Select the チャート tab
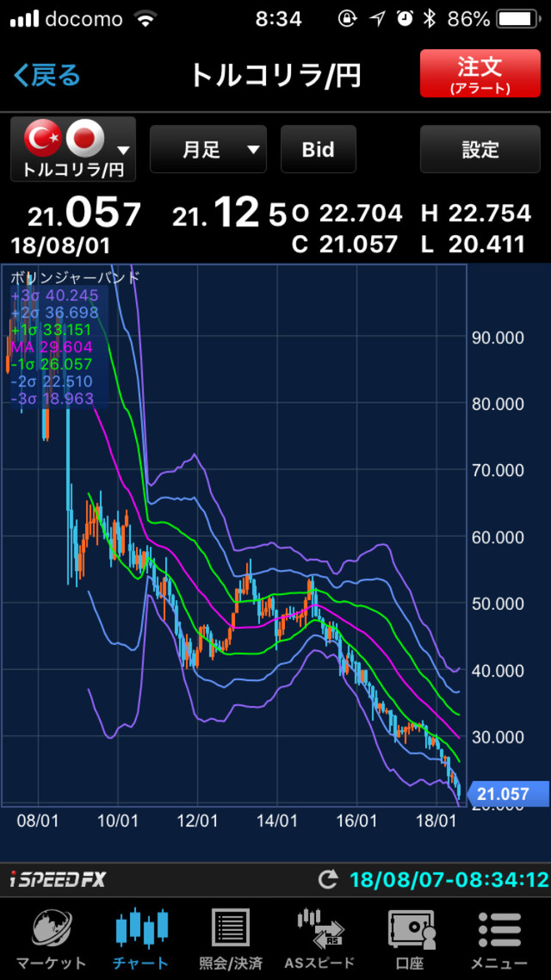Screen dimensions: 551x980 click(142, 940)
